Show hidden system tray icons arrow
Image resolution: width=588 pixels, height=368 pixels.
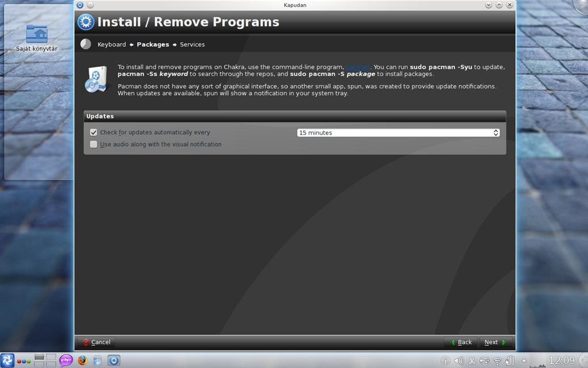pos(524,361)
